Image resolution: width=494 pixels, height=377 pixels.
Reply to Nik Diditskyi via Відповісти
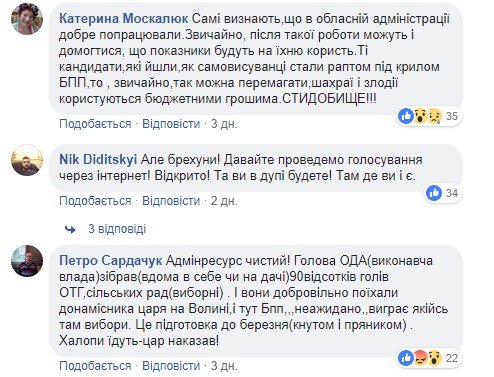(x=171, y=201)
